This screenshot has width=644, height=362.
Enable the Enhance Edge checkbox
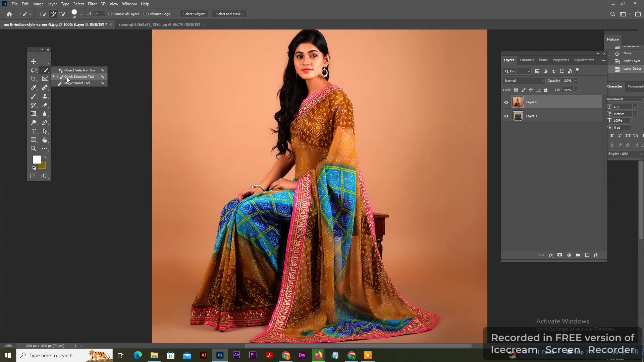pos(145,14)
